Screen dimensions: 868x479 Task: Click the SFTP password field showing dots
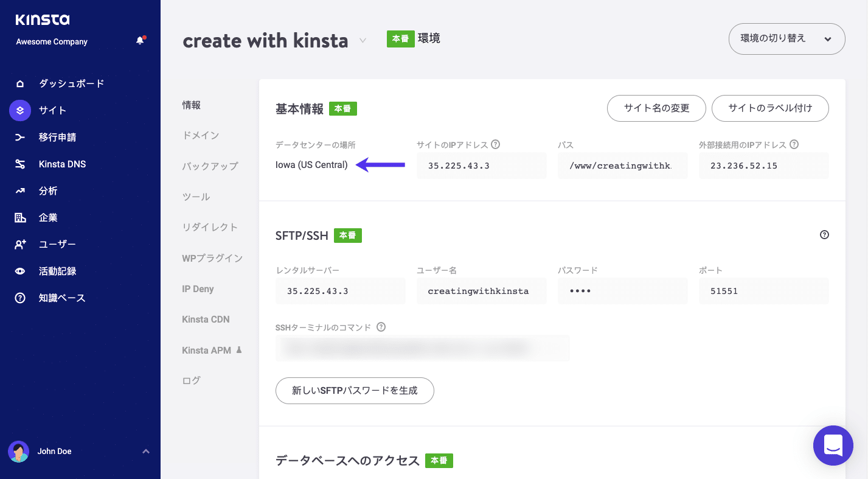622,291
